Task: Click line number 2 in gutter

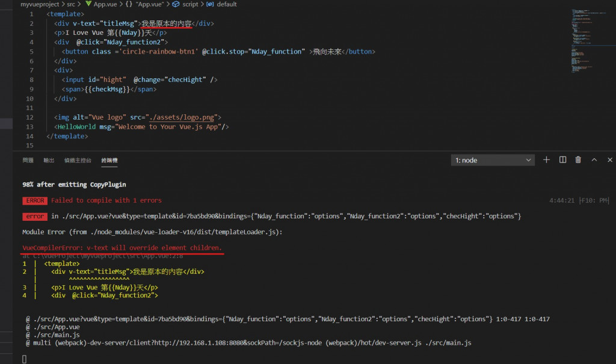Action: pos(31,23)
